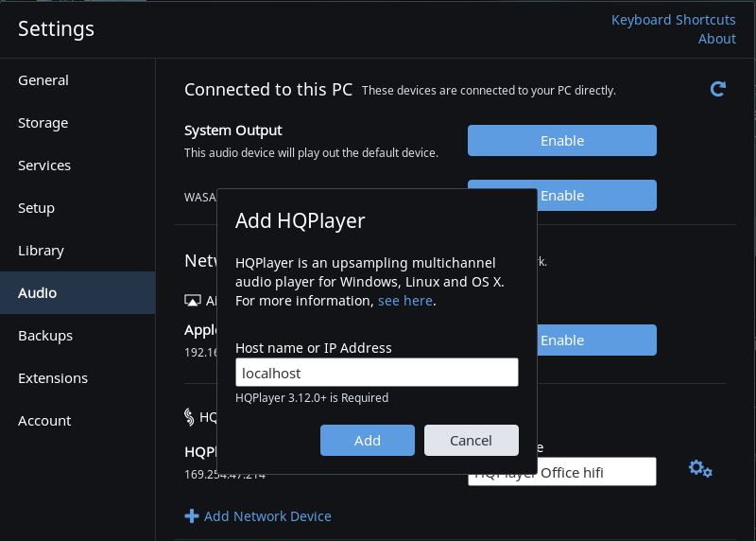Enable the System Output device
The height and width of the screenshot is (541, 756).
[x=561, y=140]
